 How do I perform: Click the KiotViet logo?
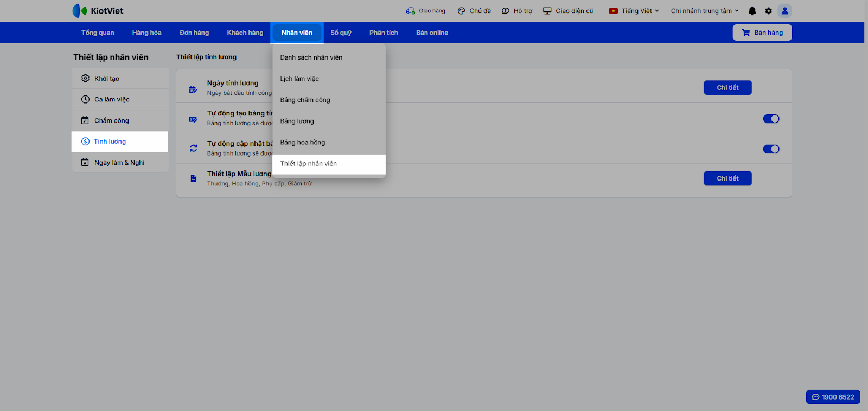click(98, 11)
